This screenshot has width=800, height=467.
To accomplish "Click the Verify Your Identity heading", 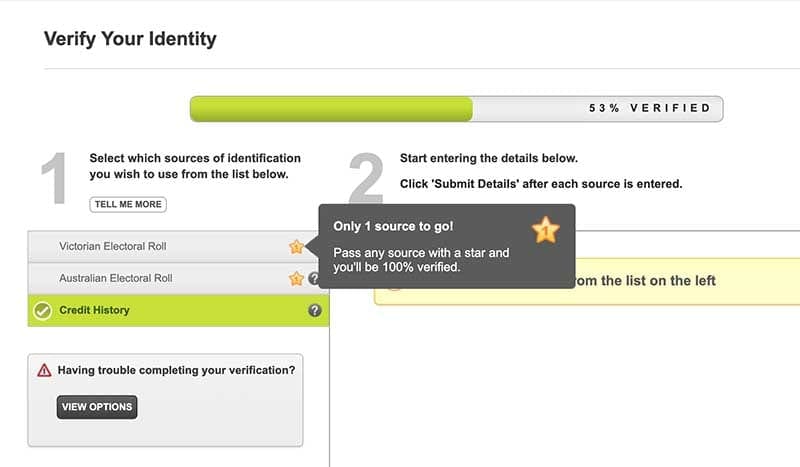I will [x=130, y=39].
